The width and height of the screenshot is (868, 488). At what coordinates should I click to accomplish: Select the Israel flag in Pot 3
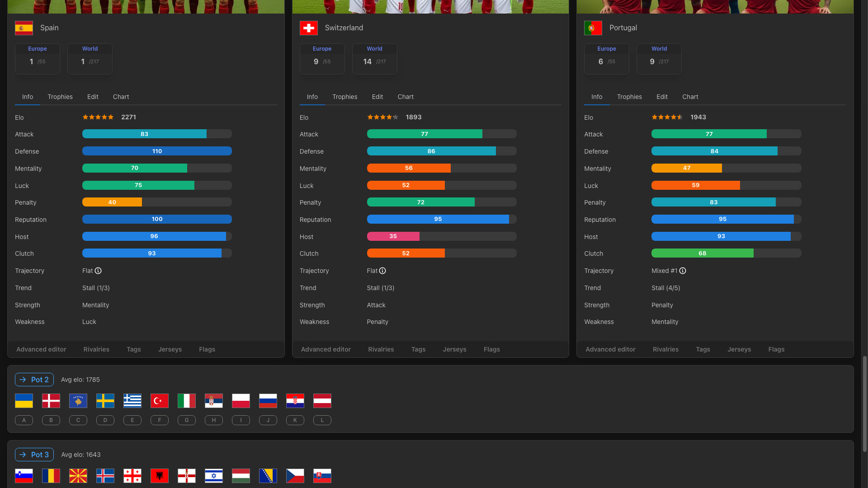(214, 476)
